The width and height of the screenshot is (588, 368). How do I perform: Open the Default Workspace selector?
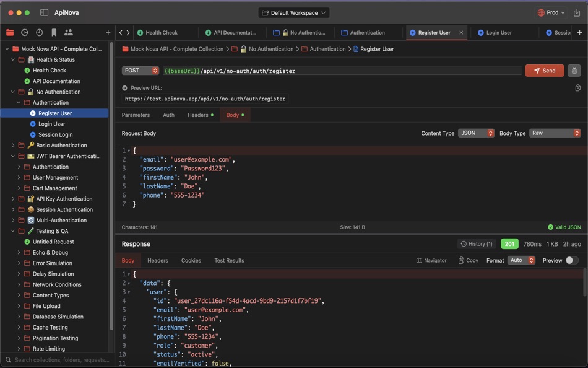click(x=294, y=13)
